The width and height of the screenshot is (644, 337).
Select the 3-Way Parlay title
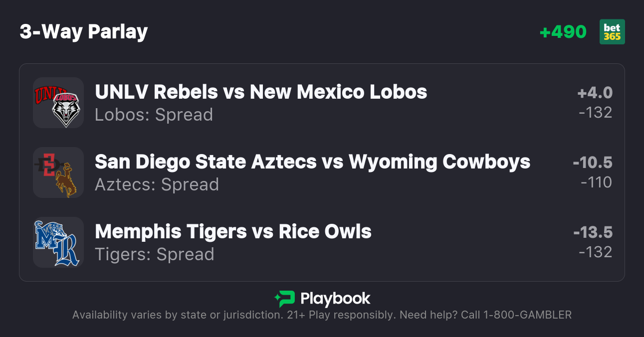click(84, 32)
